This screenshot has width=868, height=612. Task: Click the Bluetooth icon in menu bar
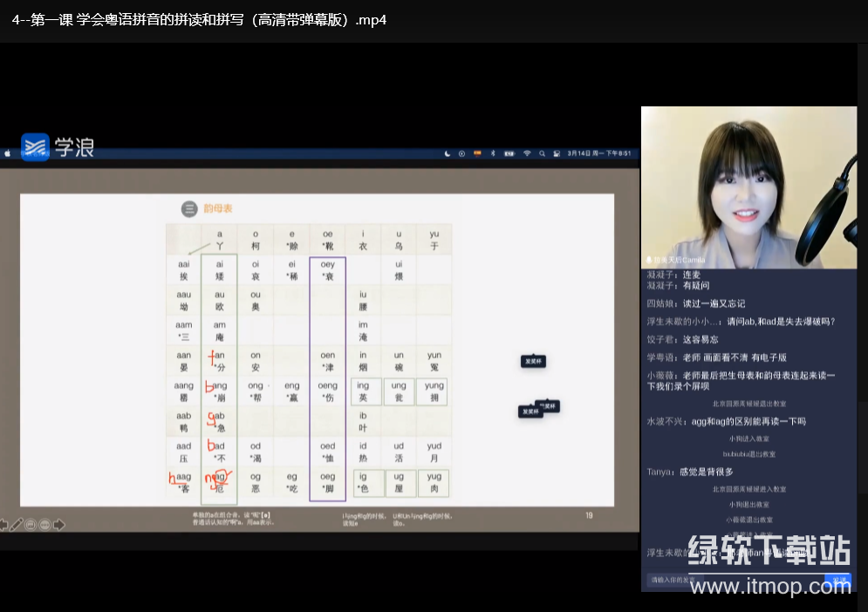tap(492, 153)
